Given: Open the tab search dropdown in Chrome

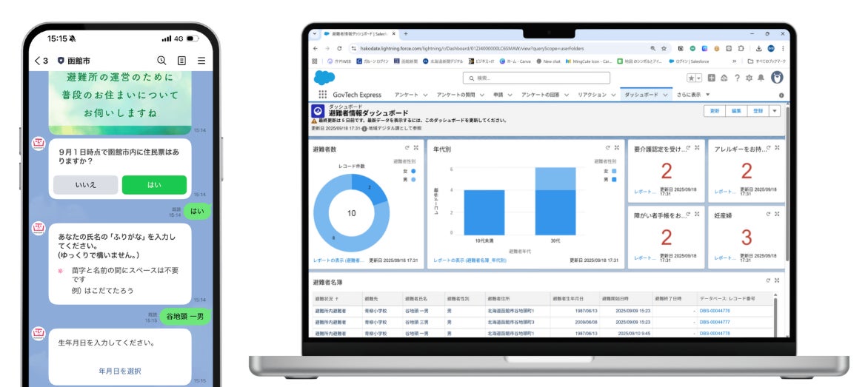Looking at the screenshot, I should [x=315, y=34].
